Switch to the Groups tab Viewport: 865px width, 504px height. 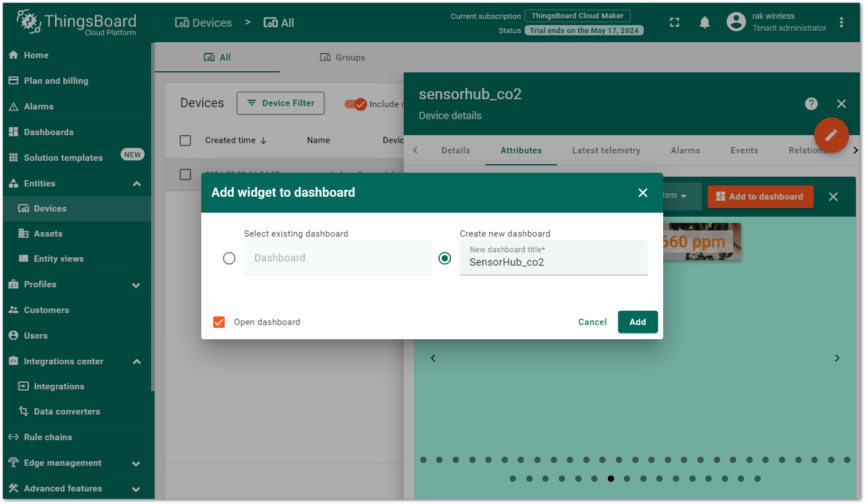343,58
